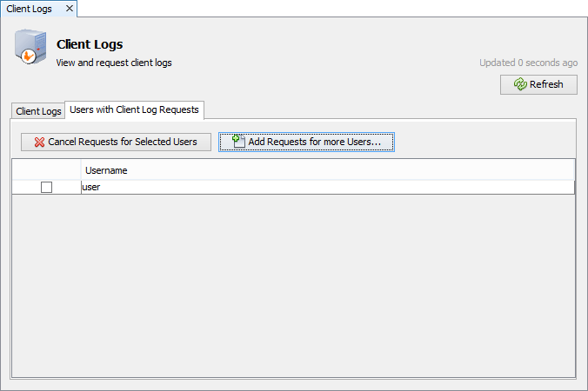Viewport: 588px width, 391px height.
Task: Click the red X cancel icon
Action: 39,142
